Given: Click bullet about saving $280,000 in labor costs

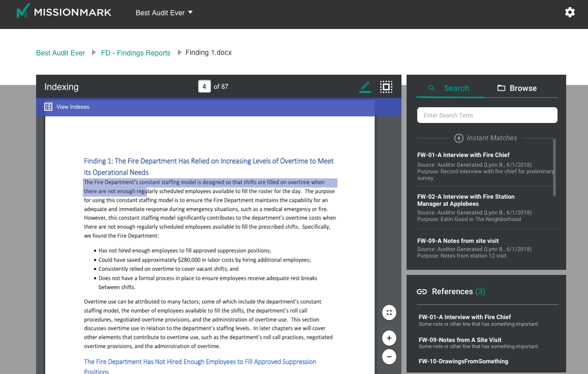Looking at the screenshot, I should [x=205, y=260].
